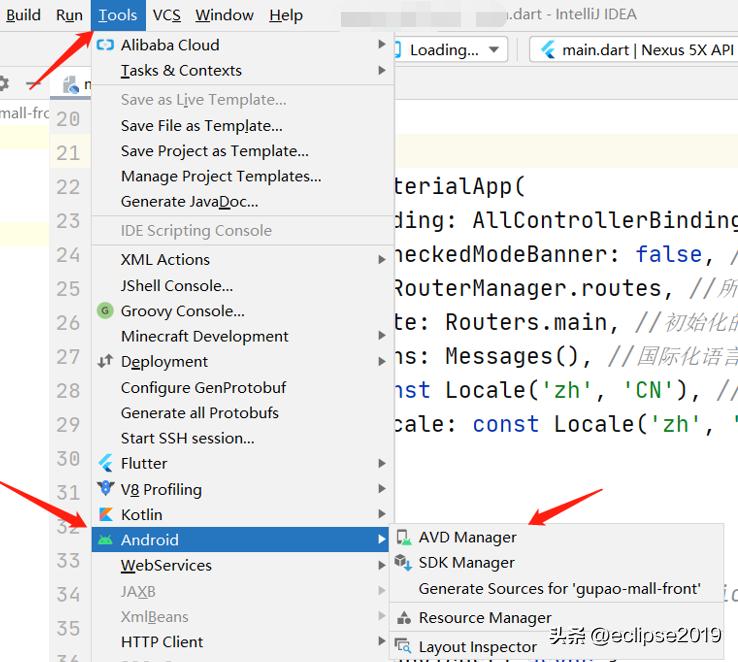Screen dimensions: 738x662
Task: Click the Flutter logo icon
Action: point(105,463)
